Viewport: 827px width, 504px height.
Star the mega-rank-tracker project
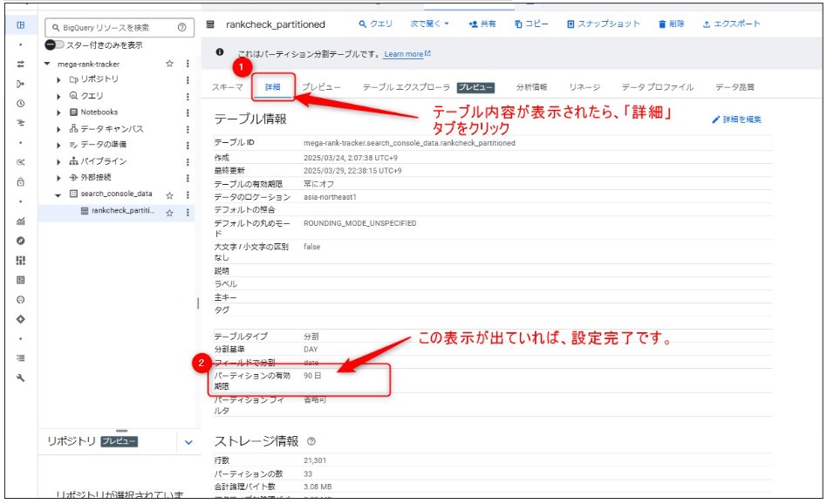(x=169, y=64)
